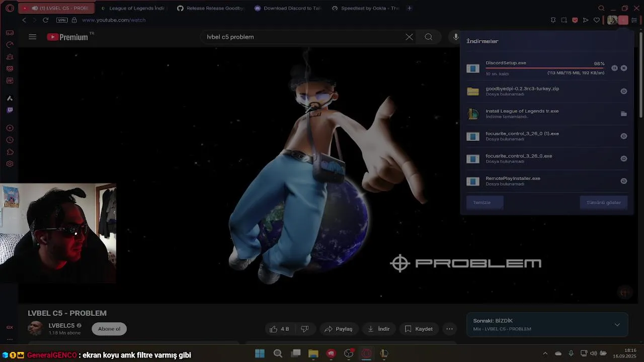This screenshot has height=362, width=644.
Task: Click the DiscordSetup.exe progress bar
Action: pos(545,68)
